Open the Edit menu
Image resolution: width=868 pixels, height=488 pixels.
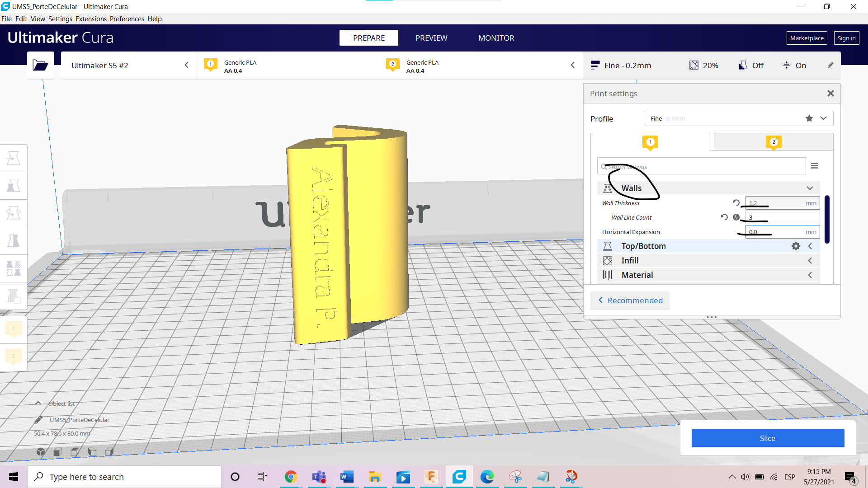tap(21, 19)
